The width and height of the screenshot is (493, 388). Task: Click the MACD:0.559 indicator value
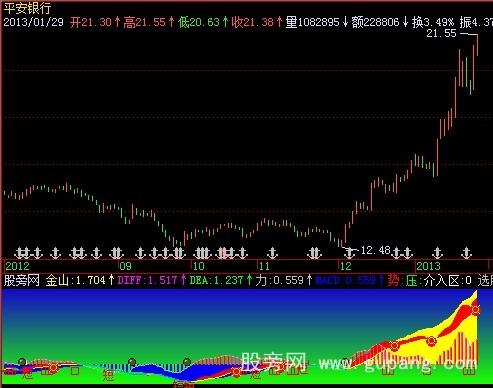[x=345, y=280]
